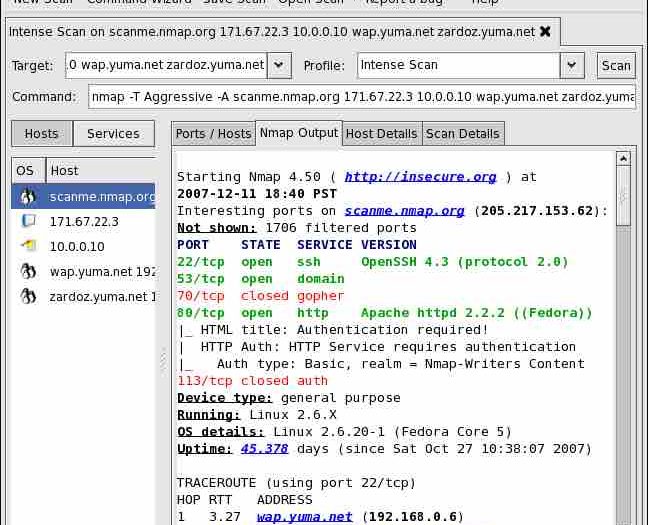Click the OpenSSH 4.3 version text
This screenshot has height=525, width=648.
pyautogui.click(x=465, y=262)
